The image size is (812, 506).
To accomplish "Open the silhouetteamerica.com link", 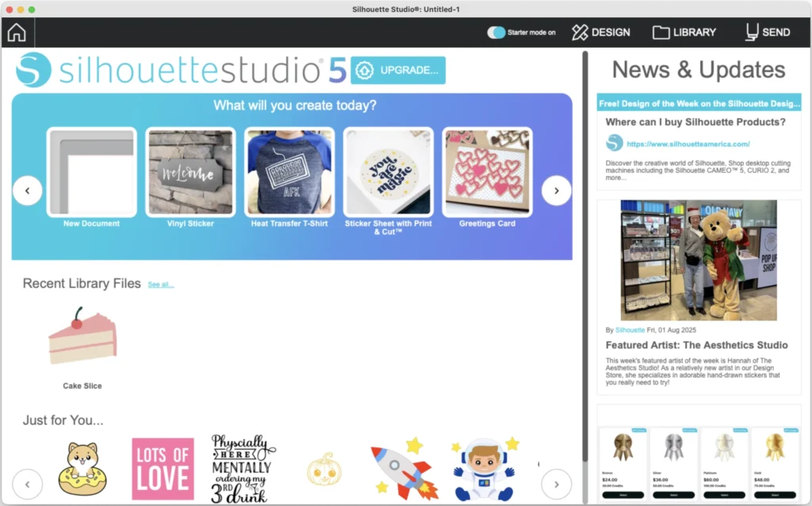I will click(688, 144).
